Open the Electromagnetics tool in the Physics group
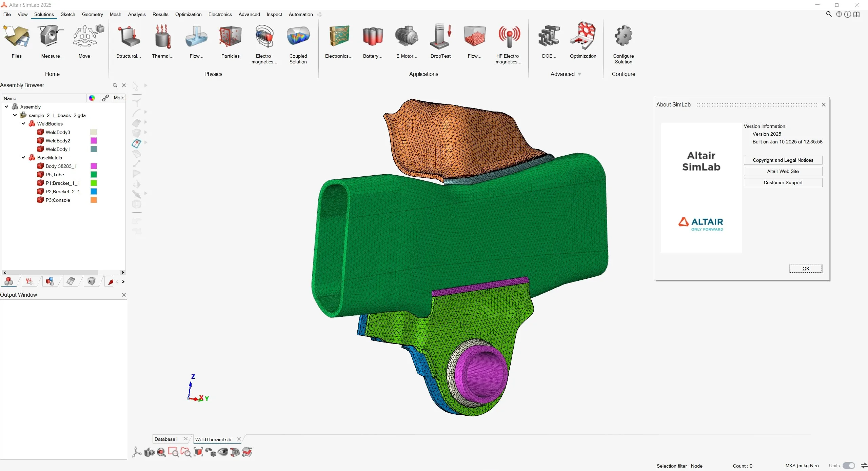868x471 pixels. [264, 43]
